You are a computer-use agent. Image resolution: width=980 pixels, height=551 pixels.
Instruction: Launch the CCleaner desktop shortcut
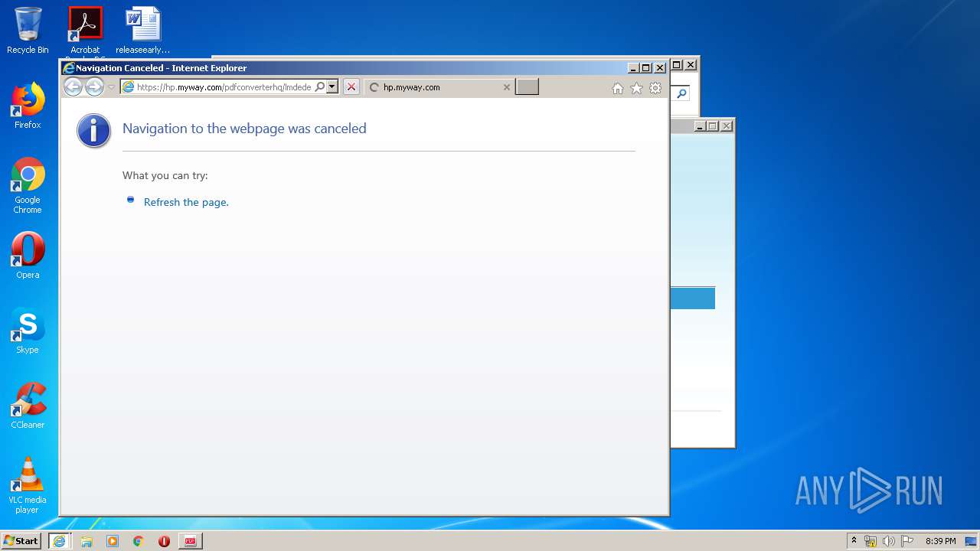(x=28, y=406)
